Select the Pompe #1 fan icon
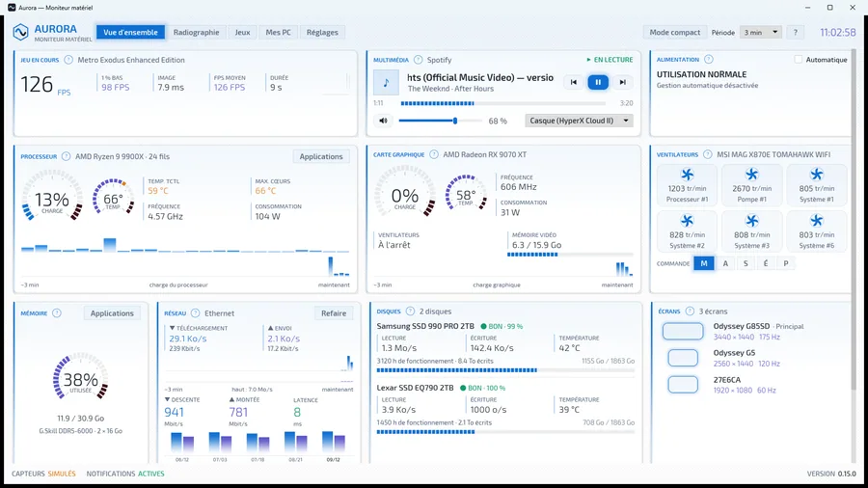This screenshot has width=868, height=488. point(751,175)
